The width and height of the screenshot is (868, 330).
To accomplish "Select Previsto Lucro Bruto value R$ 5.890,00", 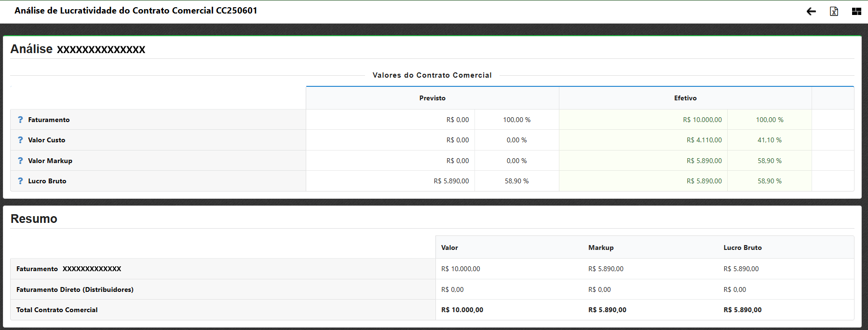I will click(x=451, y=181).
